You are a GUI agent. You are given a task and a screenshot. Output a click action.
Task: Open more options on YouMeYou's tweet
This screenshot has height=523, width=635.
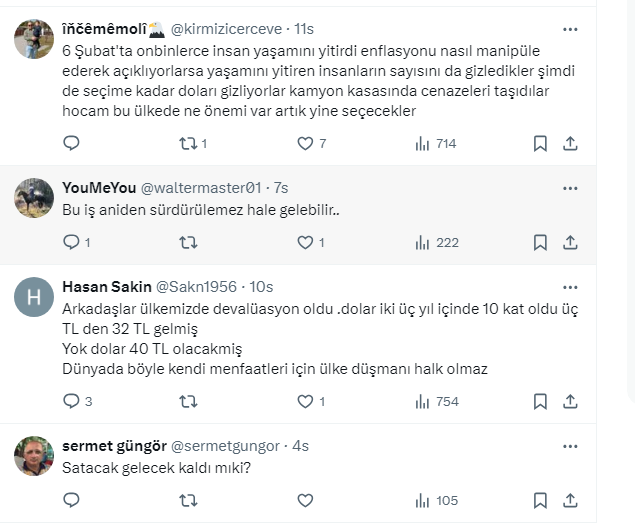[x=570, y=188]
